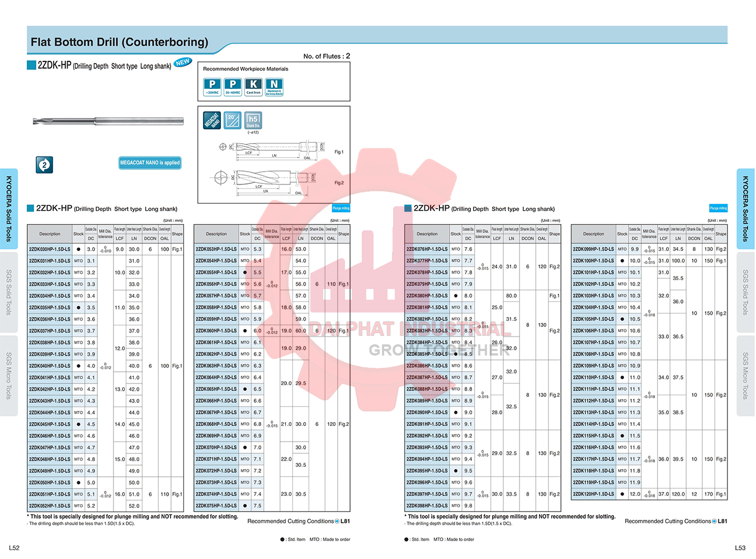The image size is (756, 559).
Task: Click the 2-flute count icon under the drill photo
Action: (44, 164)
